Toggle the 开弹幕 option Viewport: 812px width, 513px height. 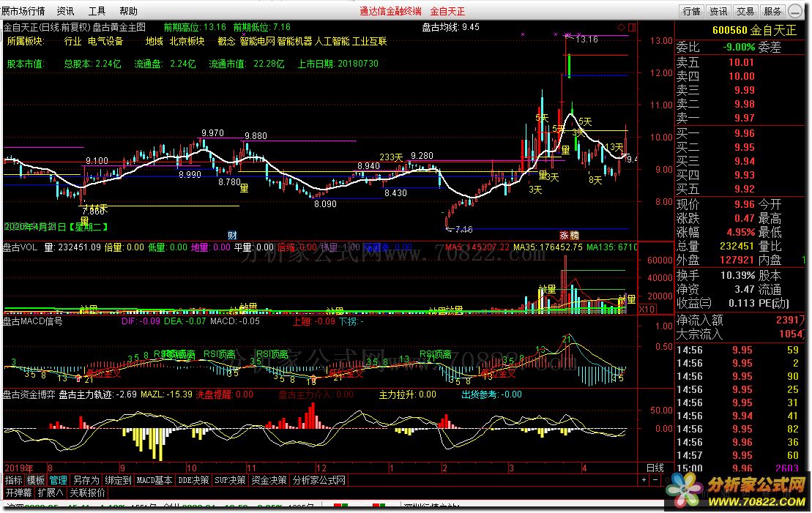coord(18,493)
